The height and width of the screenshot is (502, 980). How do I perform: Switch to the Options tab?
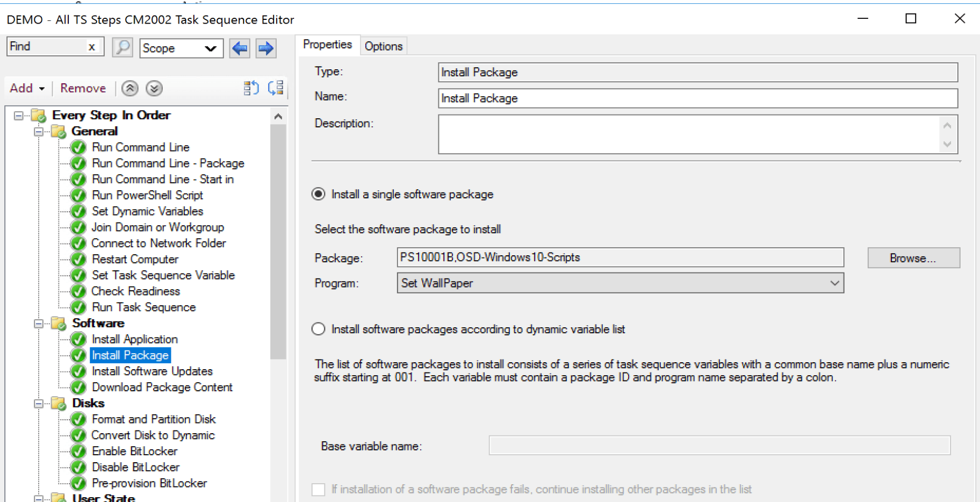click(383, 45)
